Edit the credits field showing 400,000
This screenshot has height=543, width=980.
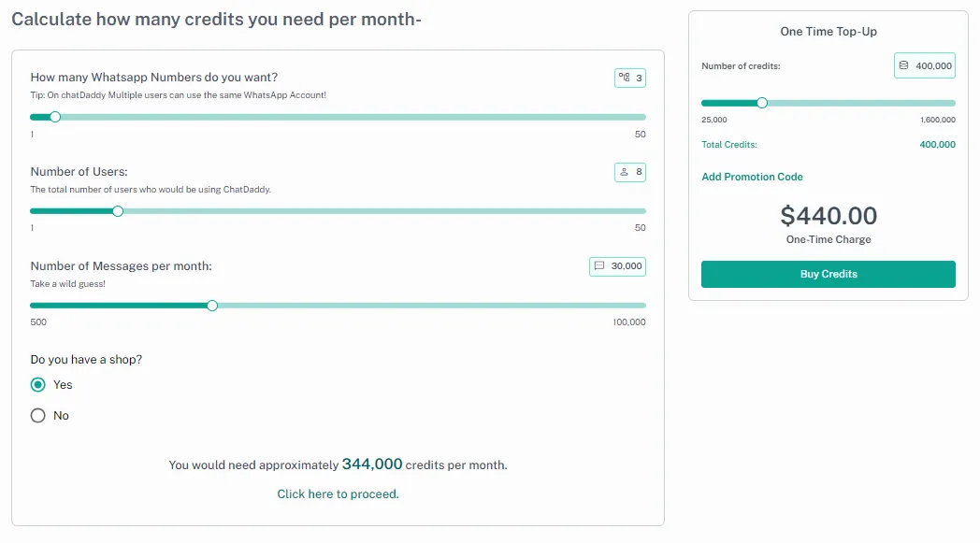pyautogui.click(x=933, y=65)
